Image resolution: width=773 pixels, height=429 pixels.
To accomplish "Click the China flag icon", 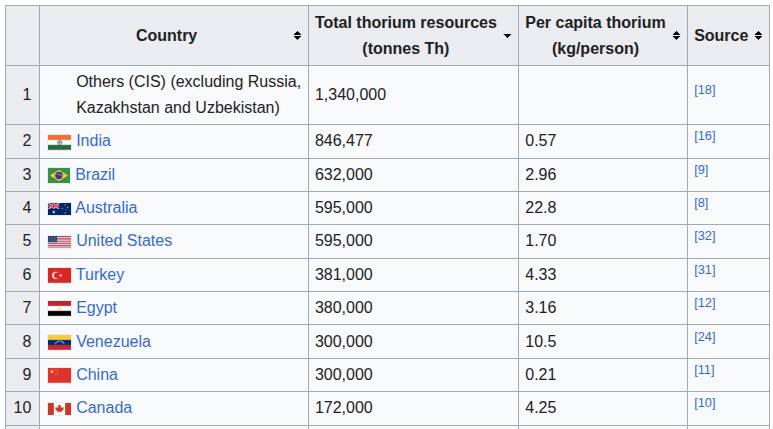I will tap(59, 375).
